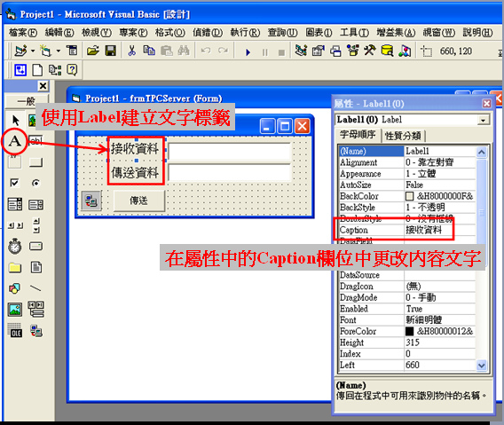
Task: Select the AutoSize property row
Action: coord(407,185)
